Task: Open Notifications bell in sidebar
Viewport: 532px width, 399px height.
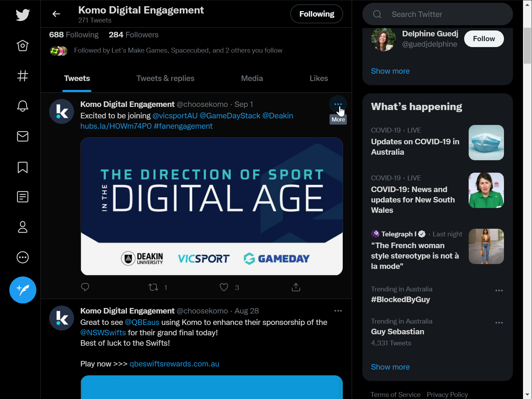Action: [23, 106]
